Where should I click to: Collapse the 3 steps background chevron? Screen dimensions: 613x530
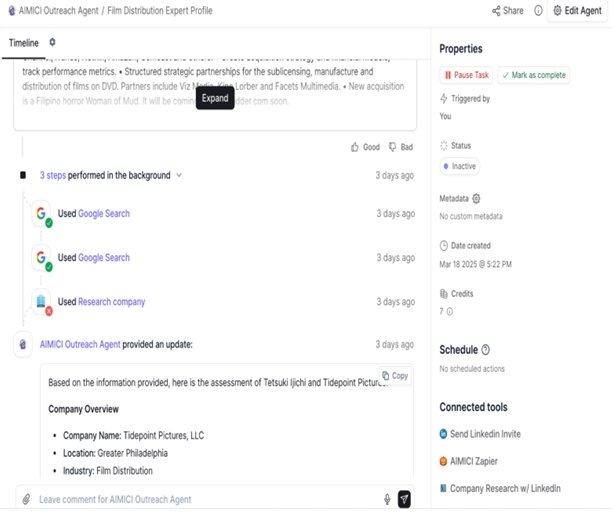[179, 175]
